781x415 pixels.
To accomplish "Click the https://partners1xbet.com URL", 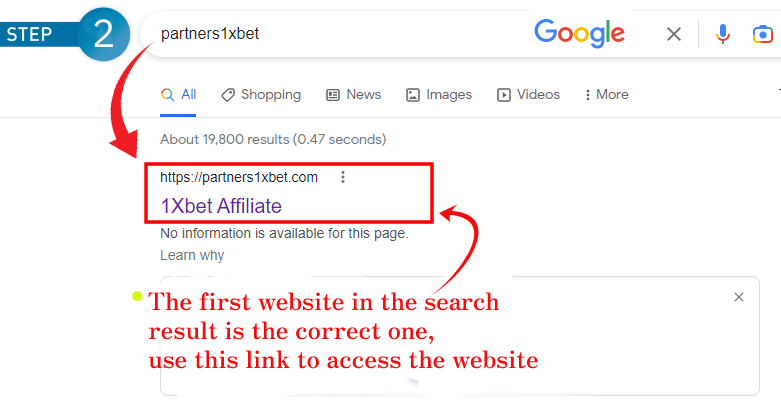I will pos(239,177).
